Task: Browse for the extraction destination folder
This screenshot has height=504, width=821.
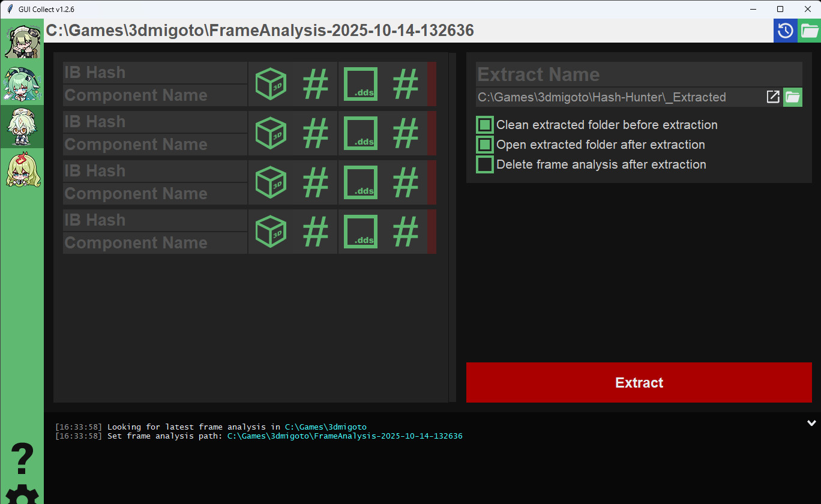Action: (x=793, y=97)
